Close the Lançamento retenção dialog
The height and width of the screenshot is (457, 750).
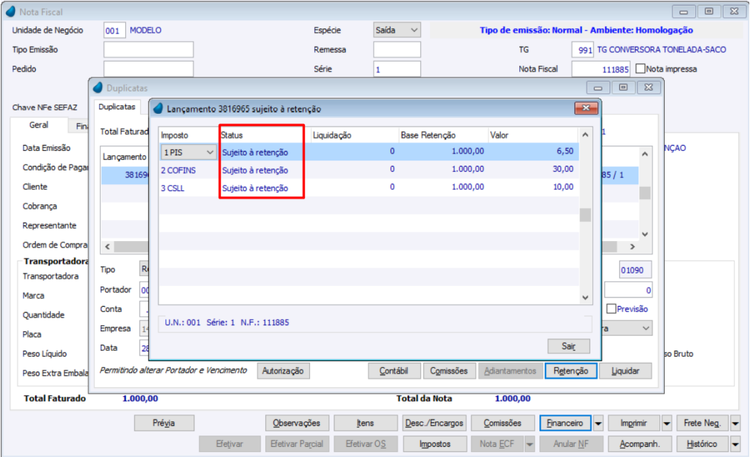tap(586, 108)
